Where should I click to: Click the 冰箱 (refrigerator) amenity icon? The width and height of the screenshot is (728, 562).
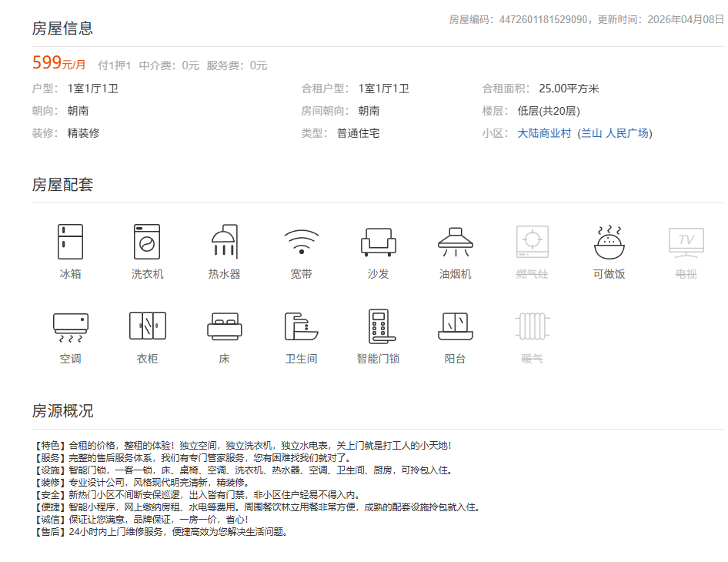click(71, 243)
